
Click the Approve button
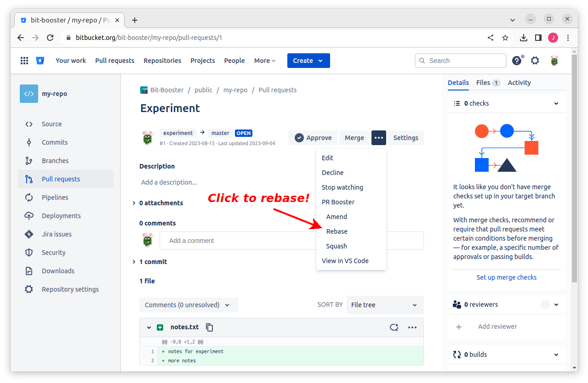313,138
